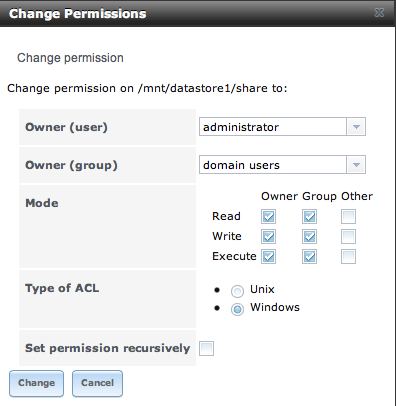The image size is (396, 406).
Task: Enable Other Read permission
Action: pyautogui.click(x=348, y=217)
